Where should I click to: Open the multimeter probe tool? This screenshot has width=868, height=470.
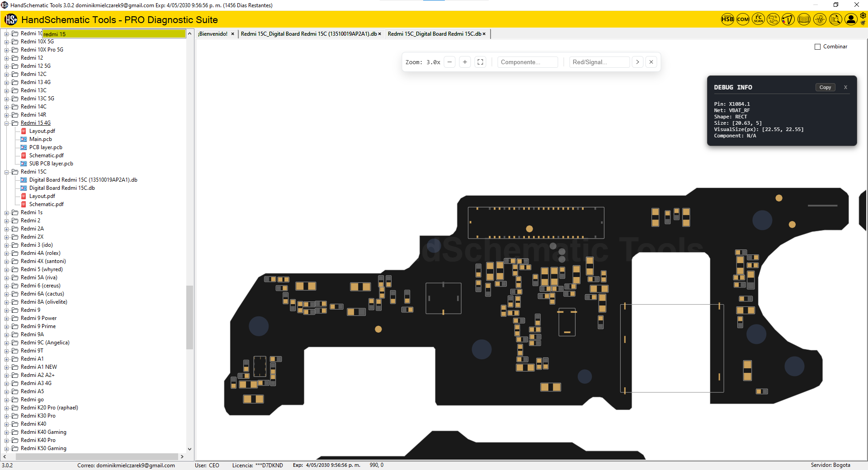pyautogui.click(x=788, y=19)
